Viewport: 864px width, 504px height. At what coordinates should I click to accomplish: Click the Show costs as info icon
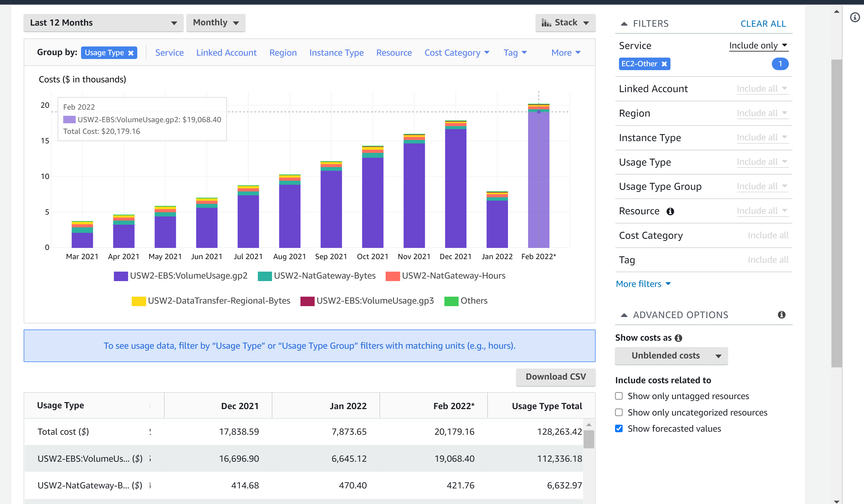click(x=678, y=338)
